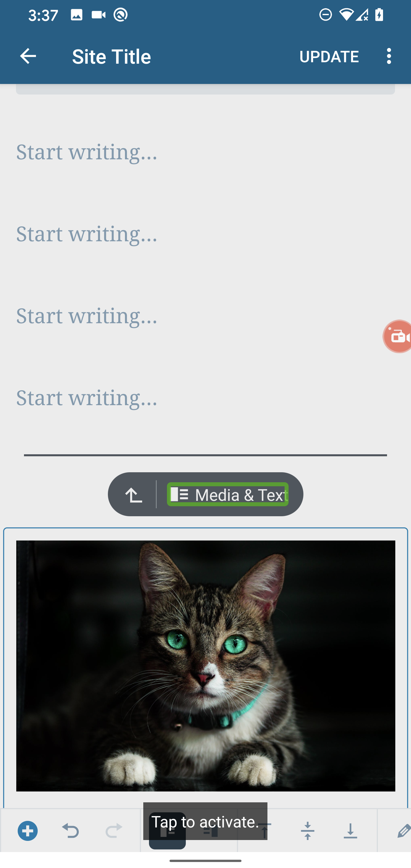Vertically align content to middle
This screenshot has width=411, height=868.
click(308, 831)
